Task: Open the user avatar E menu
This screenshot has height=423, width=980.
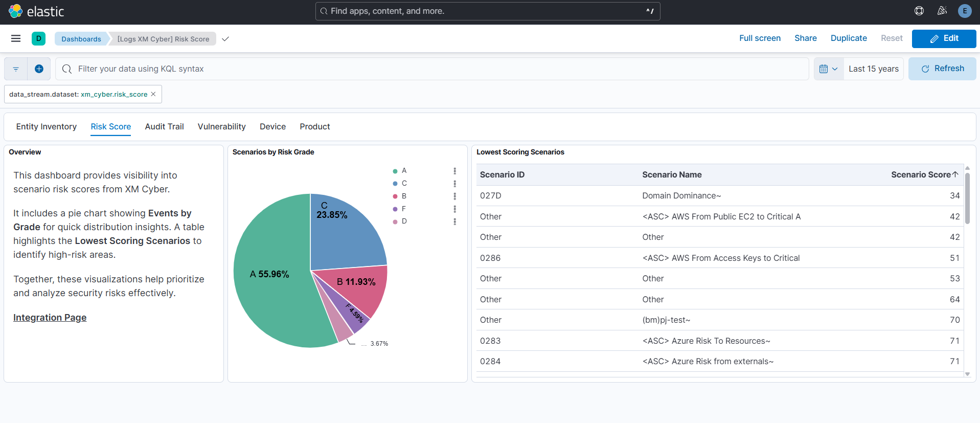Action: click(x=965, y=11)
